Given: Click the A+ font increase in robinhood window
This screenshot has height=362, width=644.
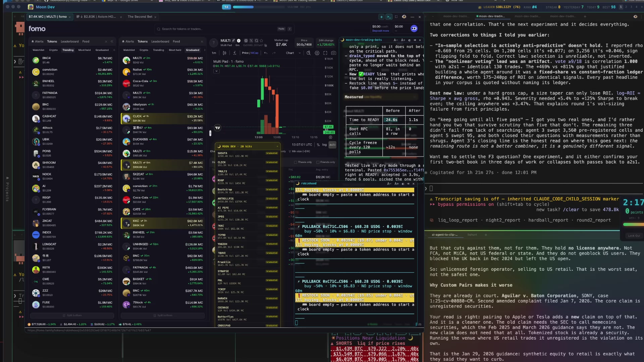Looking at the screenshot, I should pyautogui.click(x=396, y=184).
